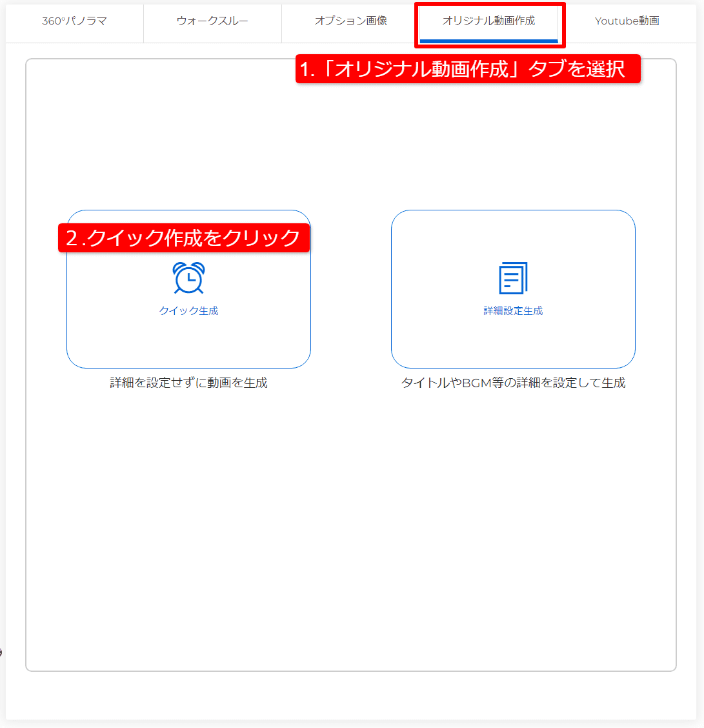The height and width of the screenshot is (728, 704).
Task: Click the red '1.「オリジナル動画作成」タブを選択' annotation
Action: [468, 69]
